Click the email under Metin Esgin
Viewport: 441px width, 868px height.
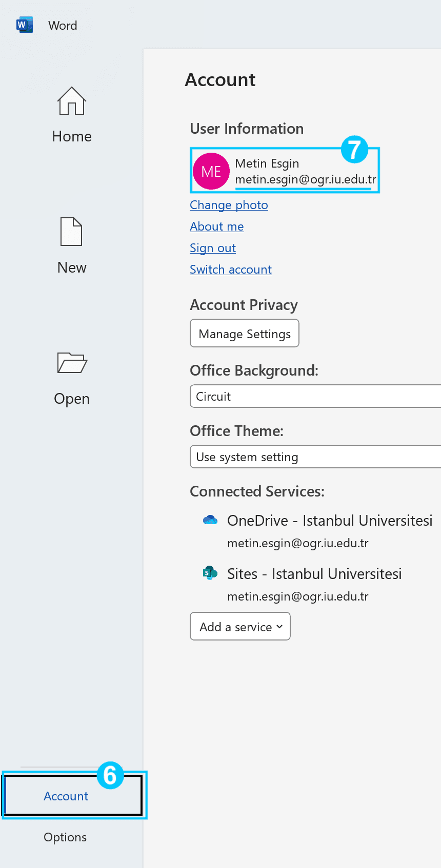(x=306, y=180)
